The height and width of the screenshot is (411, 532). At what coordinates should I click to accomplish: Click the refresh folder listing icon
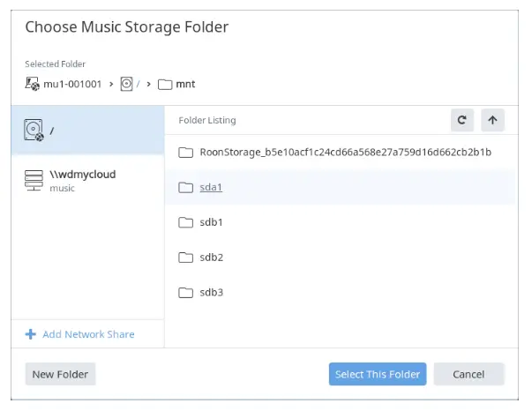click(461, 120)
